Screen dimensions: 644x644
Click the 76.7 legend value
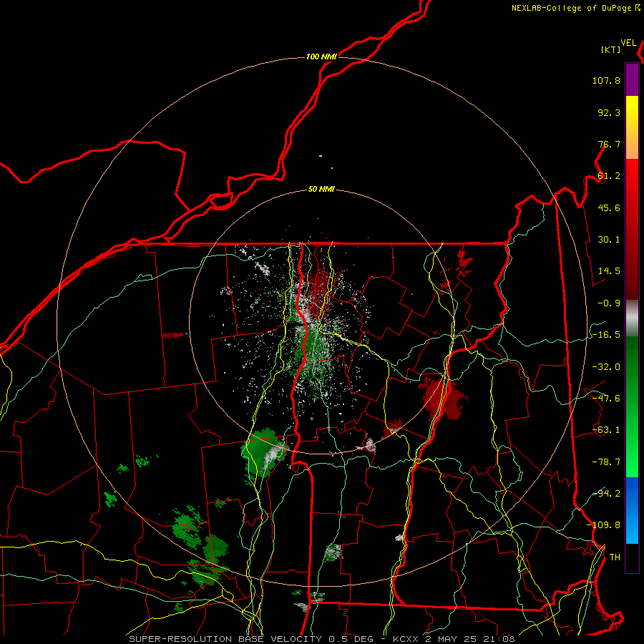[609, 144]
